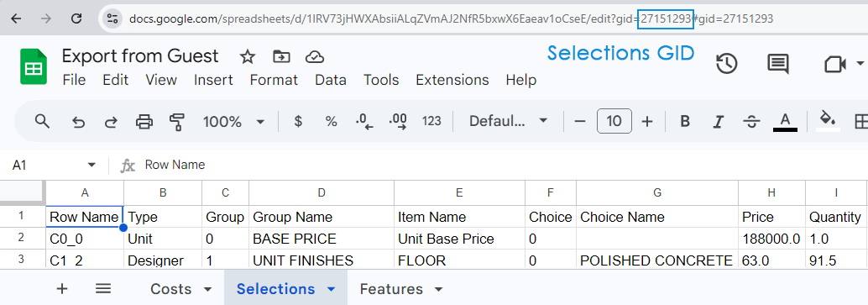This screenshot has height=305, width=868.
Task: Open the Extensions menu
Action: tap(452, 80)
